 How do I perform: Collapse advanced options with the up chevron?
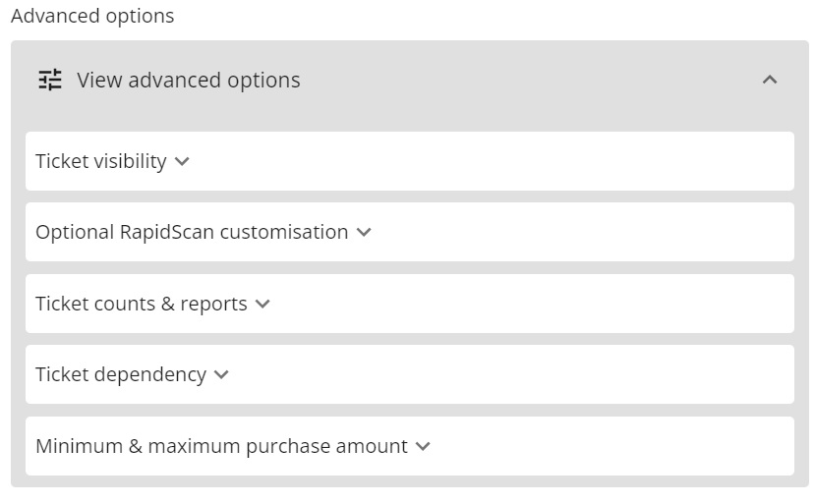pyautogui.click(x=770, y=80)
